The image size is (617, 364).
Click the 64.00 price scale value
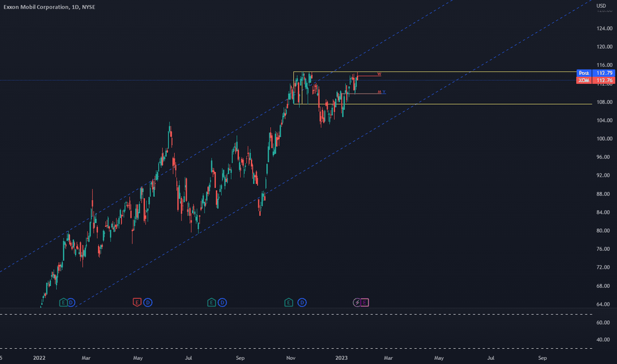pyautogui.click(x=604, y=304)
